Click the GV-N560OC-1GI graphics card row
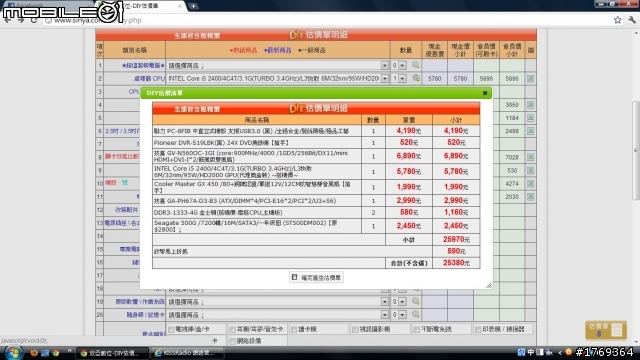The width and height of the screenshot is (640, 360). (316, 156)
